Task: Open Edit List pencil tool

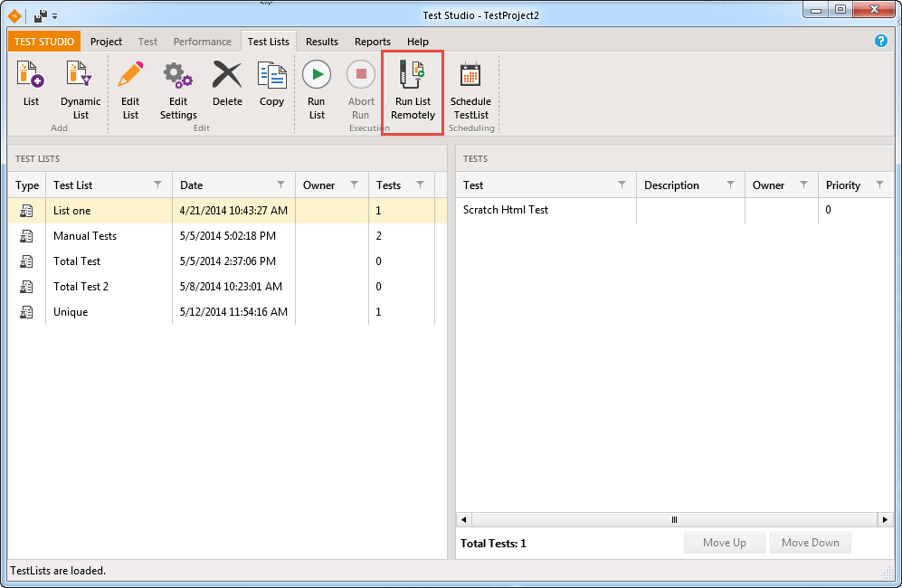Action: pos(130,90)
